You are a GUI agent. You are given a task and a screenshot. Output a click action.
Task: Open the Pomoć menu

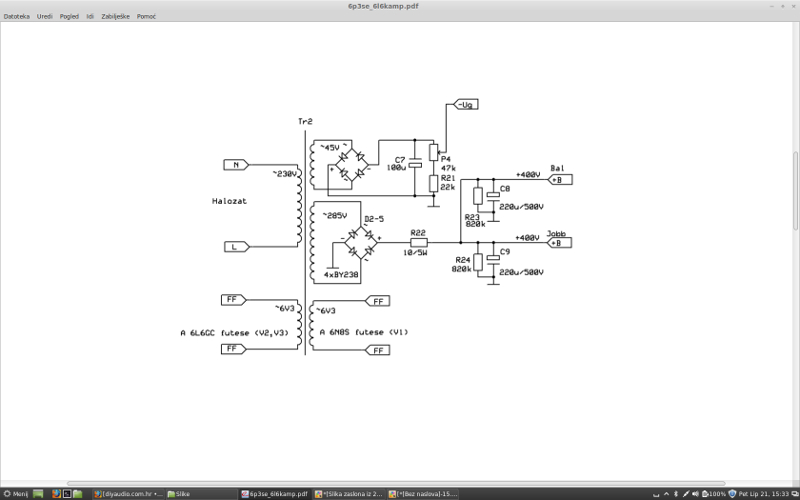click(146, 17)
